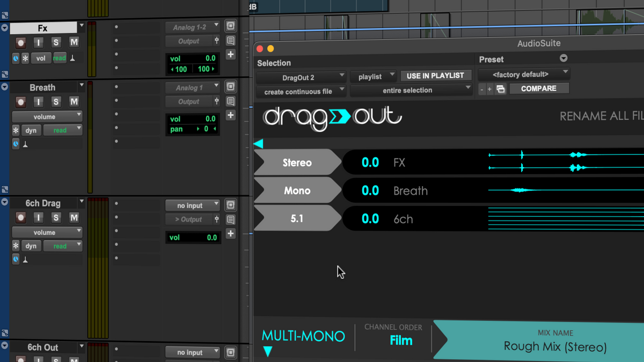Screen dimensions: 644x362
Task: Arm record on the Breath track
Action: (x=20, y=101)
